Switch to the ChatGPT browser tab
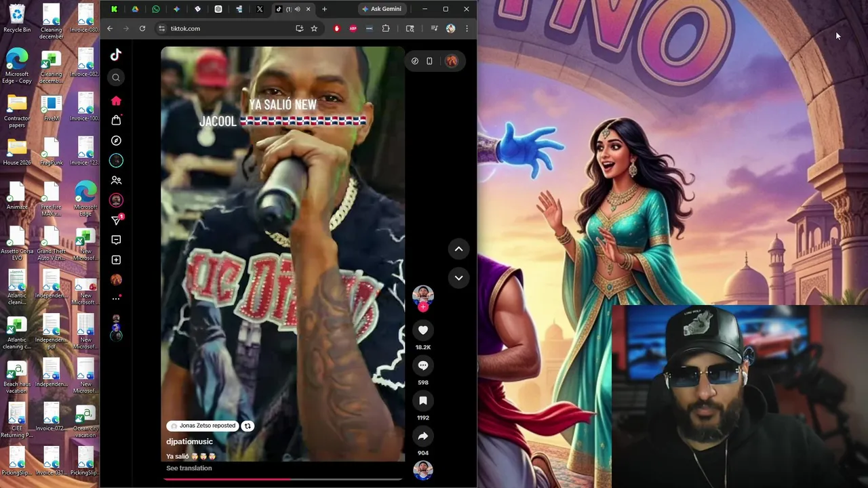Image resolution: width=868 pixels, height=488 pixels. click(218, 9)
